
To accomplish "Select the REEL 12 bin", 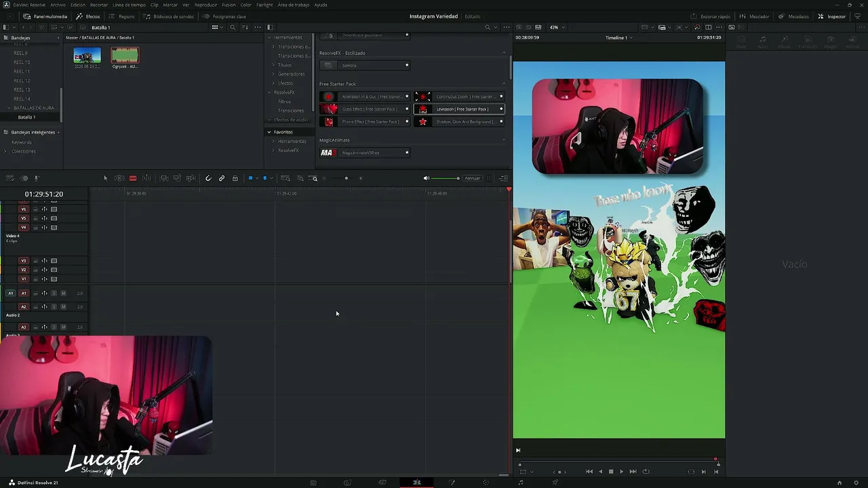I will click(22, 80).
